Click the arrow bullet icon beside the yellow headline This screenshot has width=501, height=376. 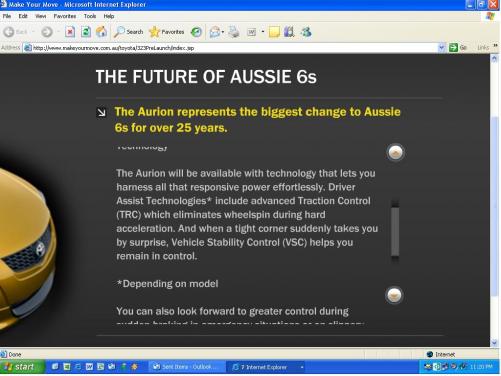point(101,112)
